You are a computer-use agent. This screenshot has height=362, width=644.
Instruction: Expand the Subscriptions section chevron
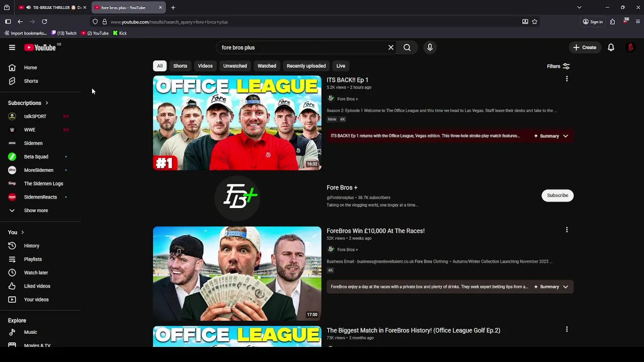47,103
